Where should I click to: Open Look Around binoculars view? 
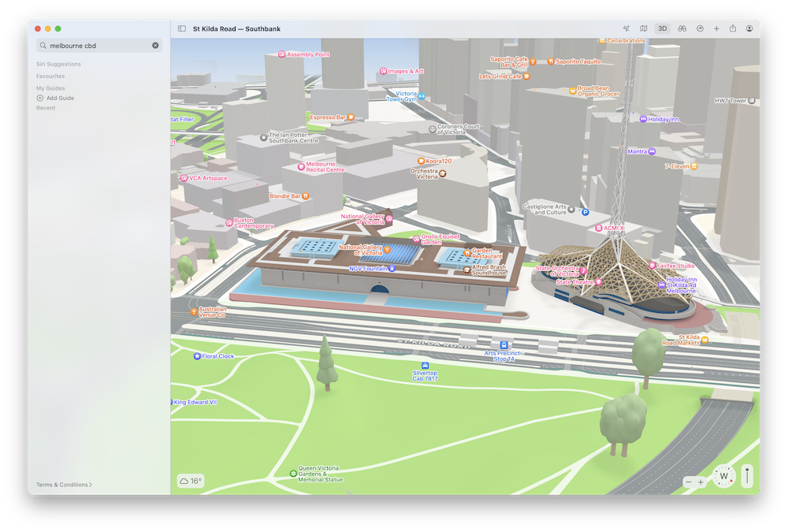[682, 28]
